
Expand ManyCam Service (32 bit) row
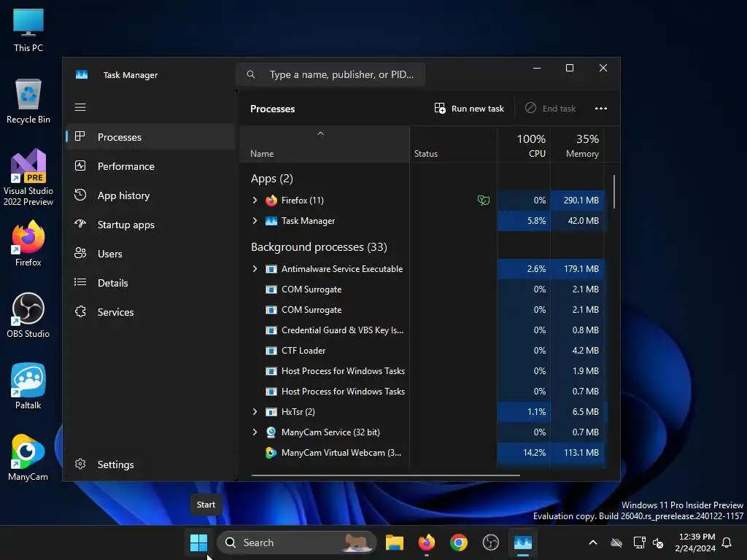[255, 432]
